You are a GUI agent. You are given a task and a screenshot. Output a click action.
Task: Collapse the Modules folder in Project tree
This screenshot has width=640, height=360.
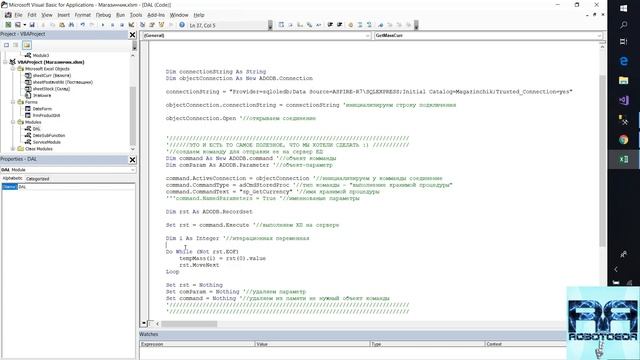click(x=13, y=122)
